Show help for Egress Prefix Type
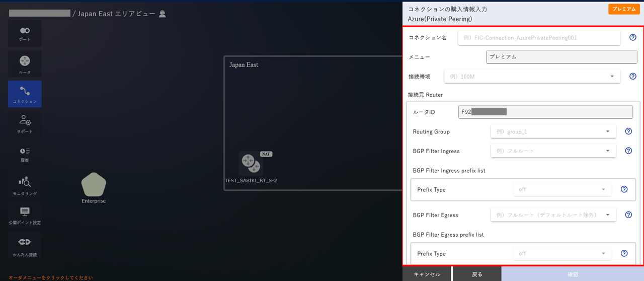Viewport: 644px width, 281px height. (624, 253)
